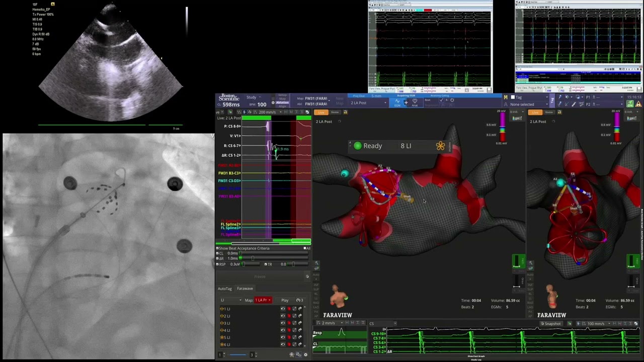
Task: Click the lock icon beside right view Review
Action: [x=559, y=112]
